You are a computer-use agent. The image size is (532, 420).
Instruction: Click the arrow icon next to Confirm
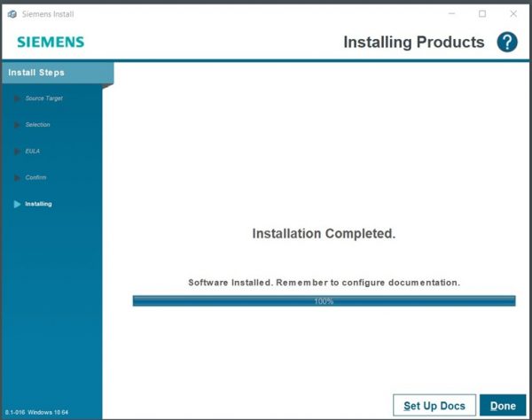tap(17, 177)
